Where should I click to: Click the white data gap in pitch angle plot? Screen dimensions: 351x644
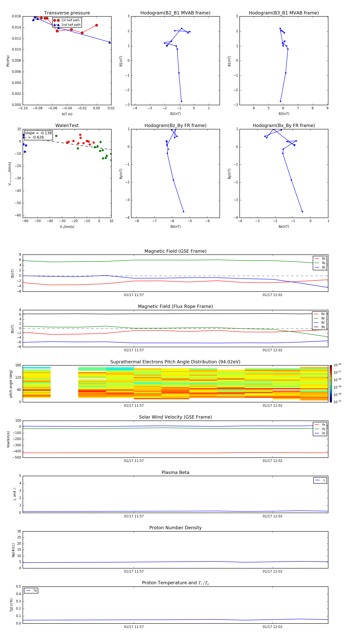[64, 383]
